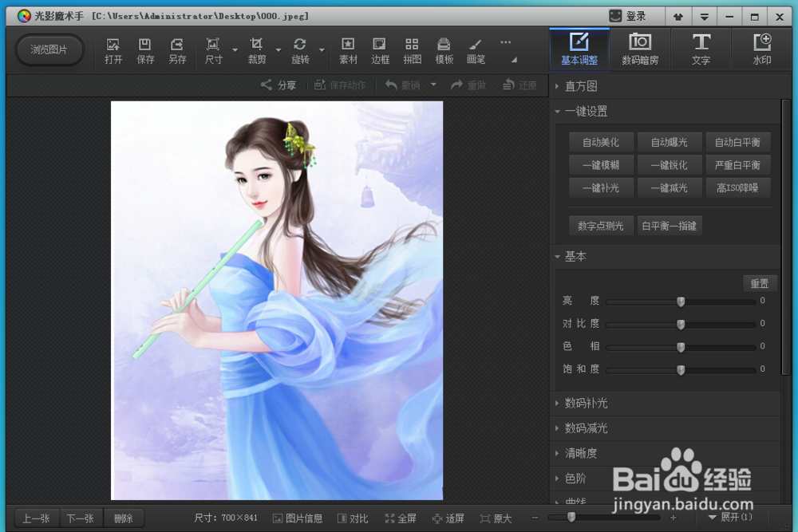Click 自动白平衡 button
The width and height of the screenshot is (798, 532).
tap(737, 142)
